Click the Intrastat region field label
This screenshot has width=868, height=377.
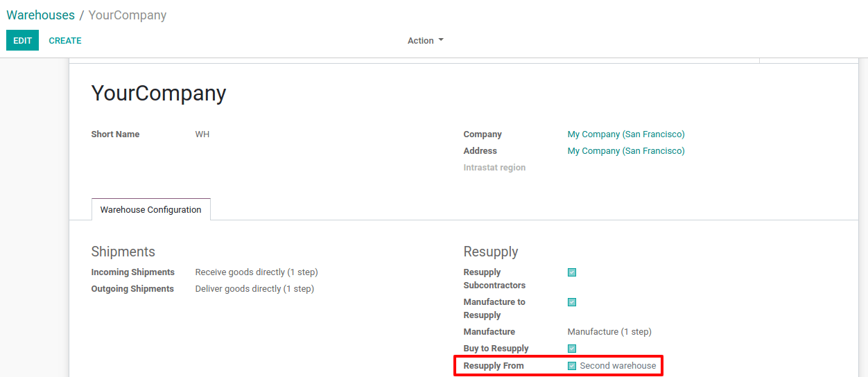coord(494,168)
